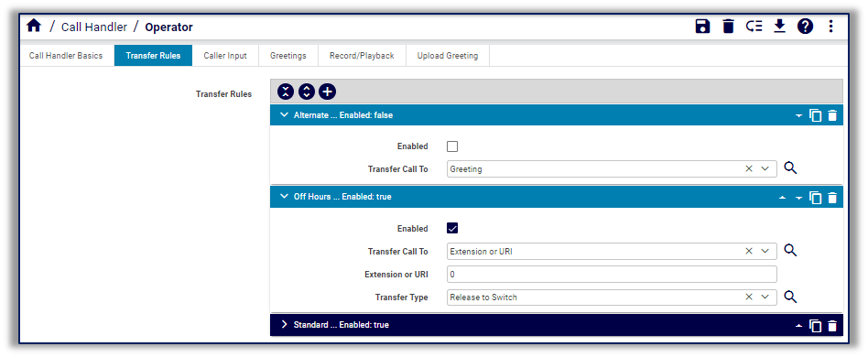Delete the Standard rule trash icon
868x357 pixels.
[832, 326]
